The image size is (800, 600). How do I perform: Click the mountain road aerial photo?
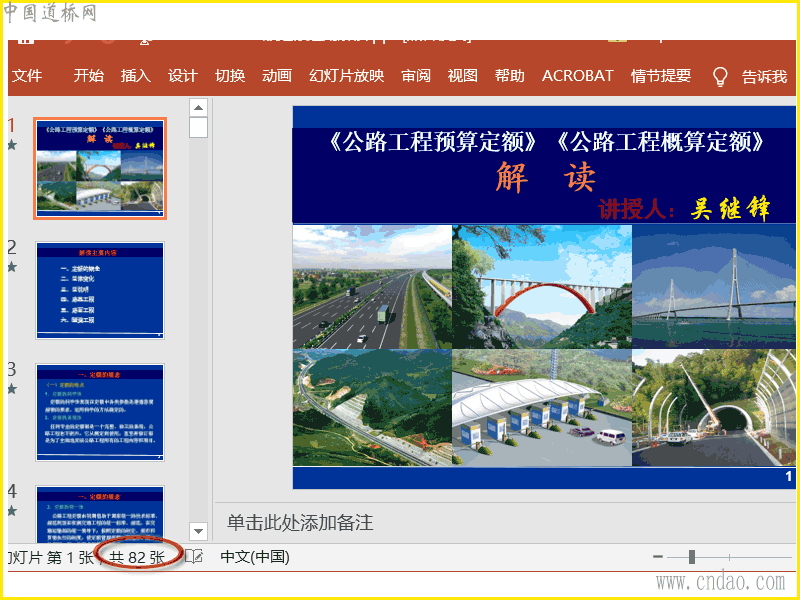coord(372,408)
